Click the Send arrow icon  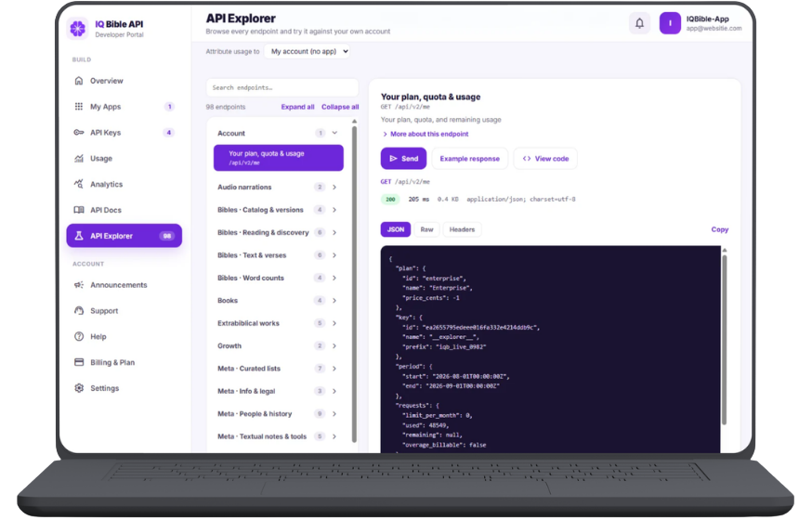tap(394, 159)
